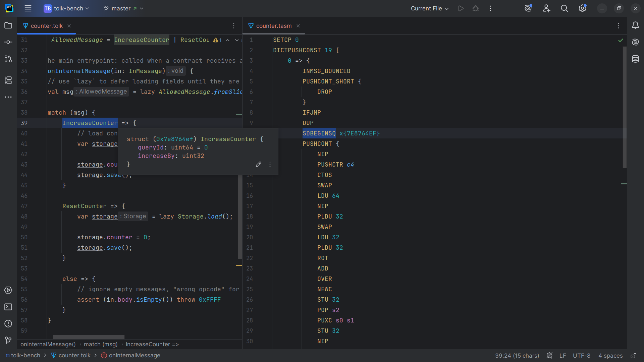Open the Notifications panel
Image resolution: width=644 pixels, height=362 pixels.
(x=636, y=25)
